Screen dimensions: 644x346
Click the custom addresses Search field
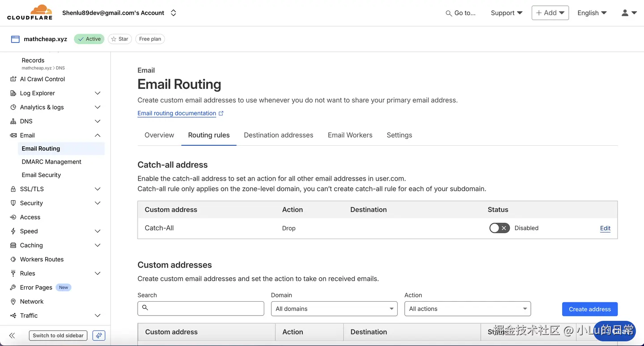[201, 308]
